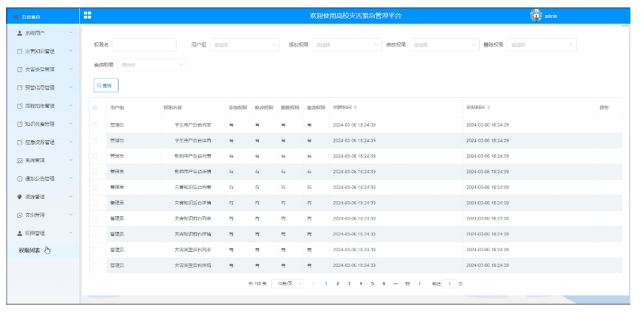Check the row 灾害知识前台列表
The width and height of the screenshot is (644, 312).
click(95, 219)
